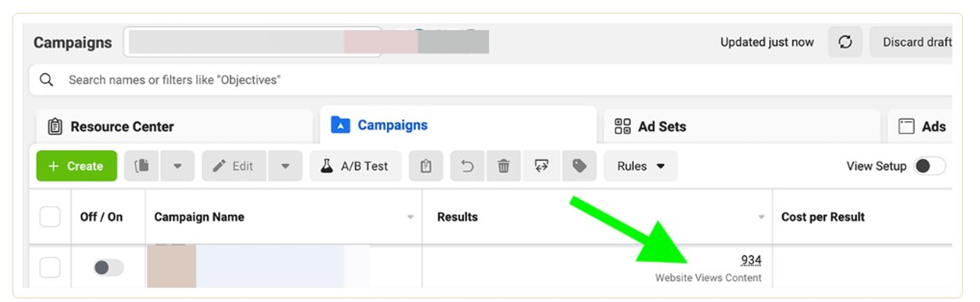
Task: Click the A/B Test button
Action: [x=356, y=166]
